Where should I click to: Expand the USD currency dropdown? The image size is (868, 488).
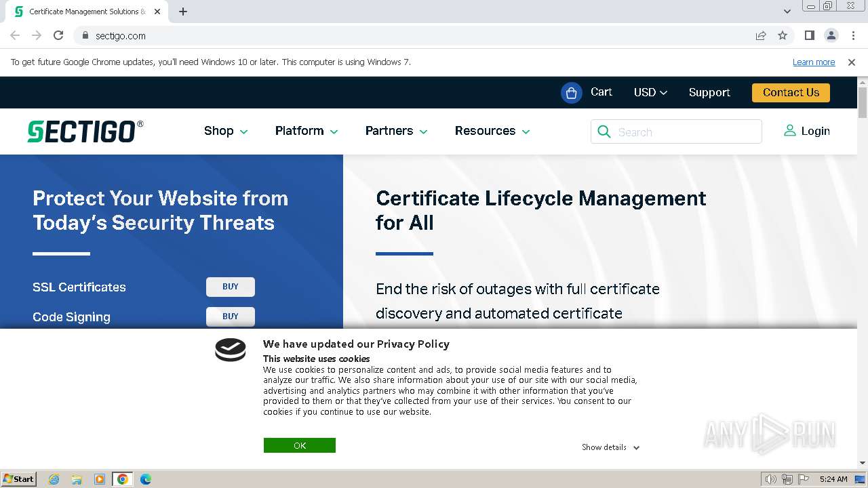[x=650, y=92]
